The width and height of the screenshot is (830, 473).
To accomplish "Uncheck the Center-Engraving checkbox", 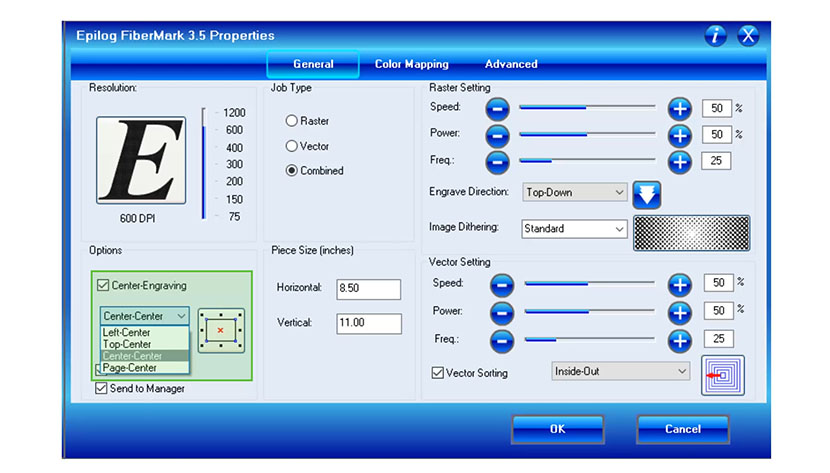I will [103, 286].
